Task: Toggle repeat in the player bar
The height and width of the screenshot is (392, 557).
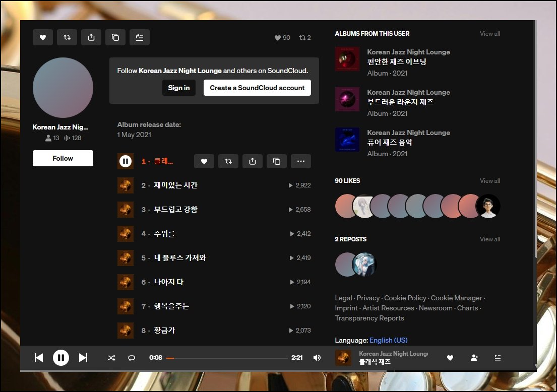Action: (x=132, y=358)
